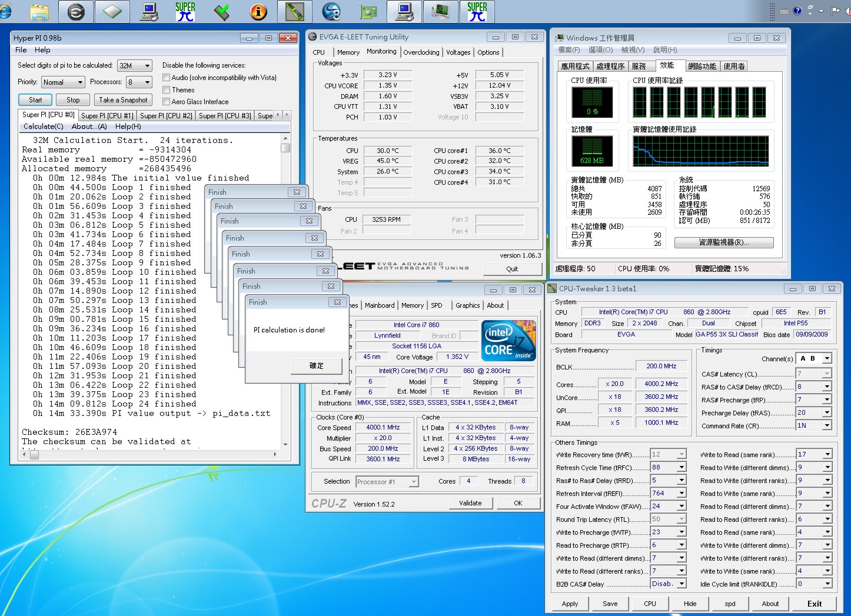The image size is (851, 616).
Task: Click Validate in CPU-Z
Action: 470,503
